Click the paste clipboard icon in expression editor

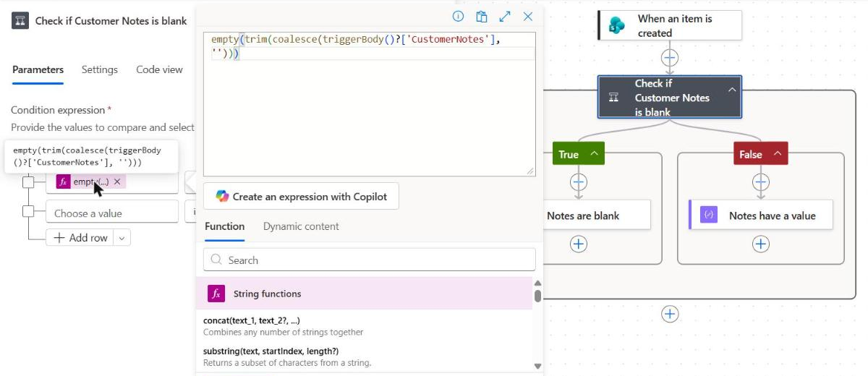click(x=481, y=17)
